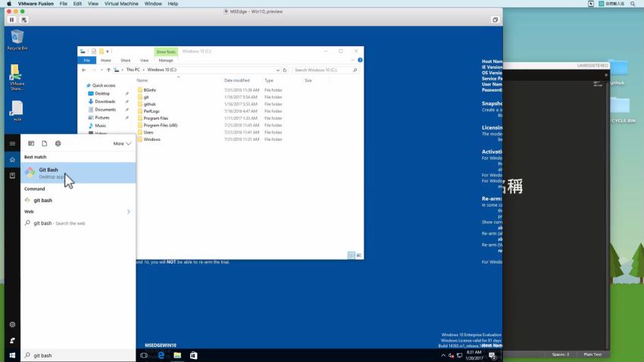Click the Search Windows 10 (C:) field
The height and width of the screenshot is (362, 644).
pos(324,70)
